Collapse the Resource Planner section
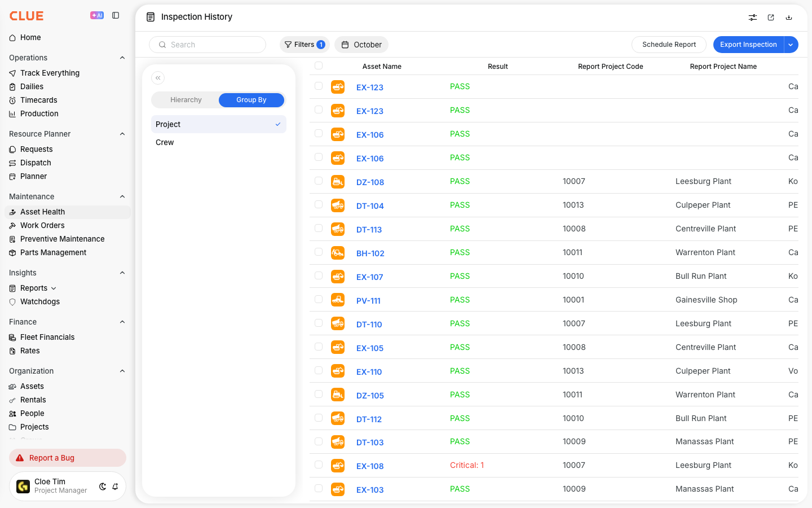The image size is (812, 508). (122, 134)
